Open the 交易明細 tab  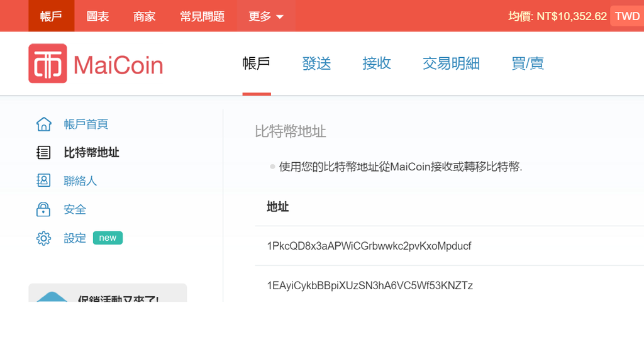tap(451, 63)
